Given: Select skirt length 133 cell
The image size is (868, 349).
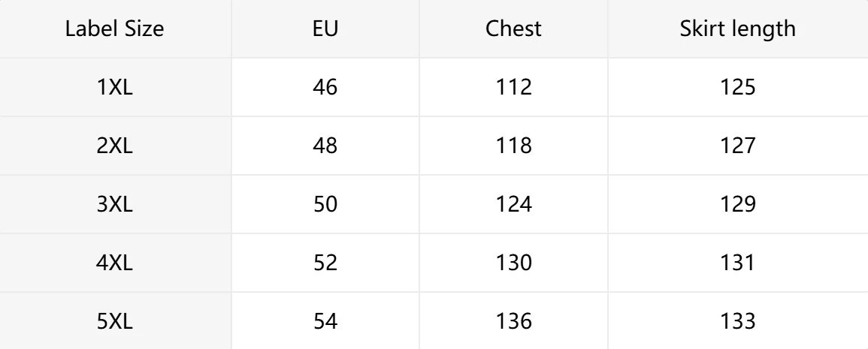Looking at the screenshot, I should coord(737,321).
